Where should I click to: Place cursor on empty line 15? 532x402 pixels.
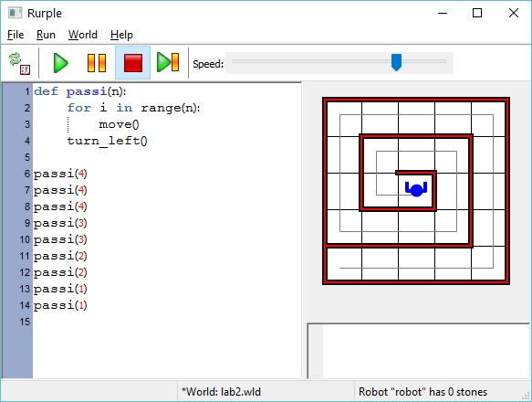coord(166,322)
